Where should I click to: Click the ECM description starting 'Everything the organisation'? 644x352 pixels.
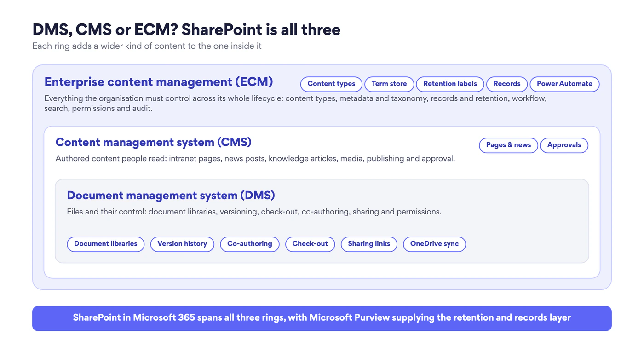pos(295,104)
